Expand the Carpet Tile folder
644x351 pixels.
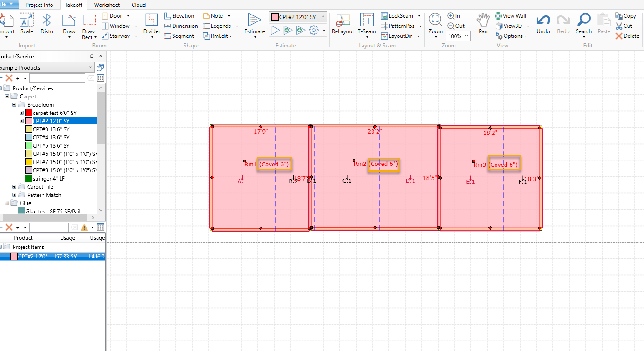tap(14, 187)
